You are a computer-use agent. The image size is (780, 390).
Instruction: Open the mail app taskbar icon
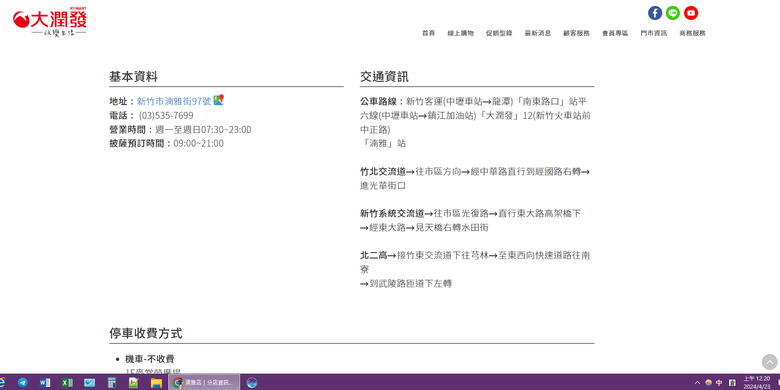coord(90,383)
